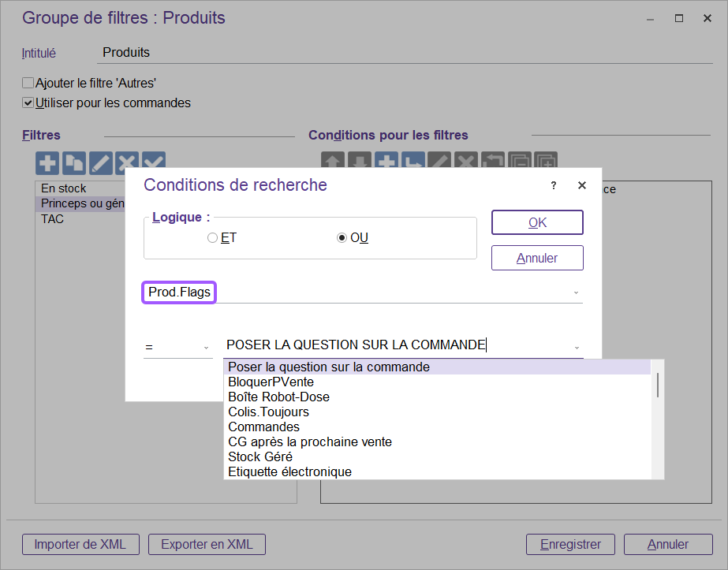Viewport: 728px width, 570px height.
Task: Click the add filter plus icon under Filtres
Action: pyautogui.click(x=48, y=163)
